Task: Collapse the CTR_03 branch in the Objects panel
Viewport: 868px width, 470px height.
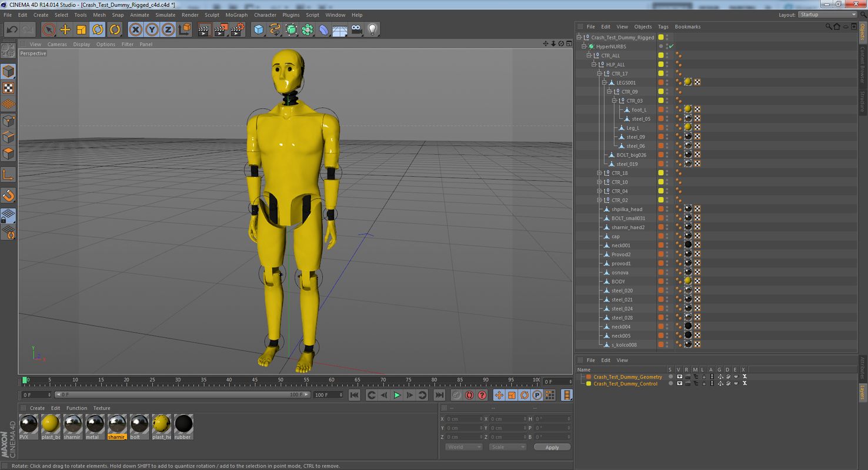Action: 614,100
